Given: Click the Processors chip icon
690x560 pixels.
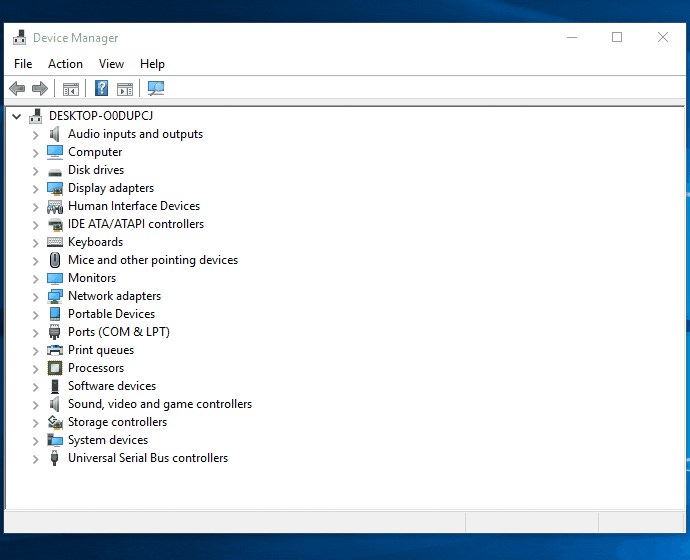Looking at the screenshot, I should click(x=55, y=368).
